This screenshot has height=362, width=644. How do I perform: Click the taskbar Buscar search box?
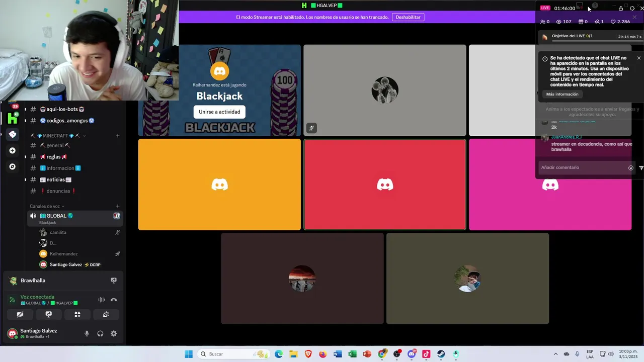point(233,354)
